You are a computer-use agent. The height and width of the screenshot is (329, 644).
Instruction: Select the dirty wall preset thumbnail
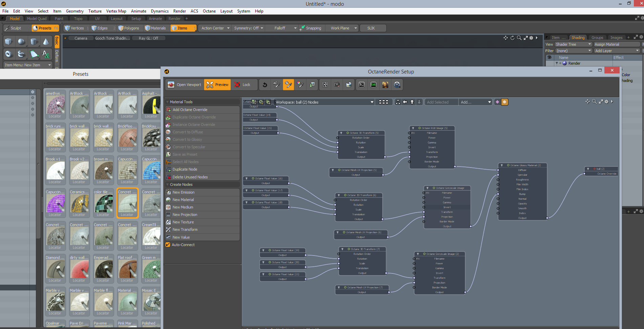click(x=80, y=269)
